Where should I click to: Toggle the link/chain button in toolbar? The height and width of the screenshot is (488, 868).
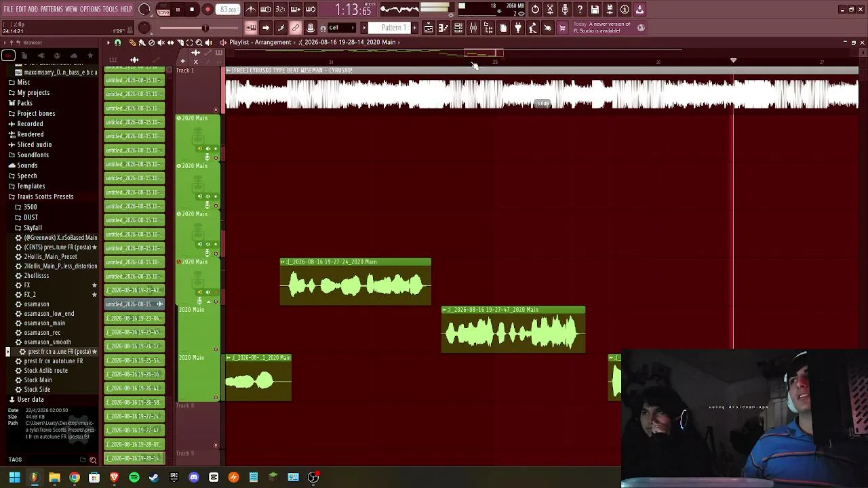296,28
